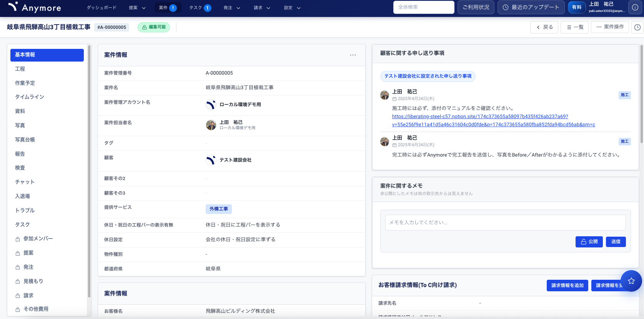
Task: Click the 一覧 list button
Action: click(575, 27)
